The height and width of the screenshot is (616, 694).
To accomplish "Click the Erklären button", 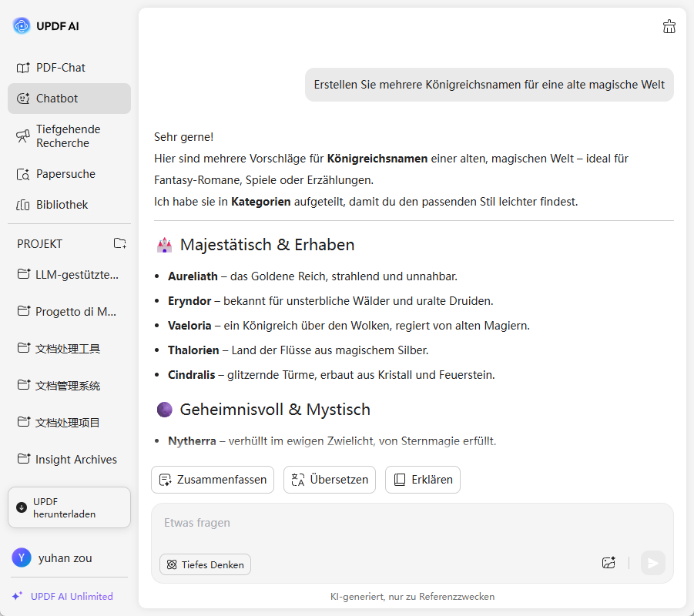I will point(423,480).
